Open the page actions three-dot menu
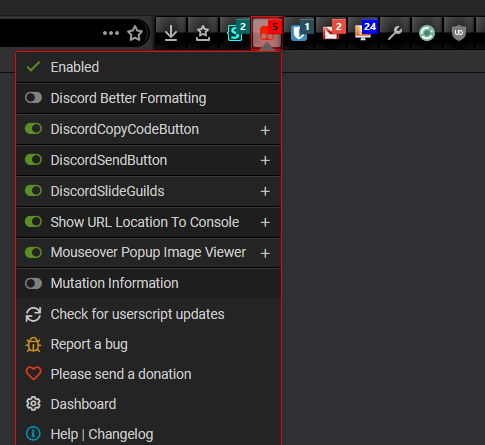This screenshot has width=485, height=445. [x=111, y=33]
